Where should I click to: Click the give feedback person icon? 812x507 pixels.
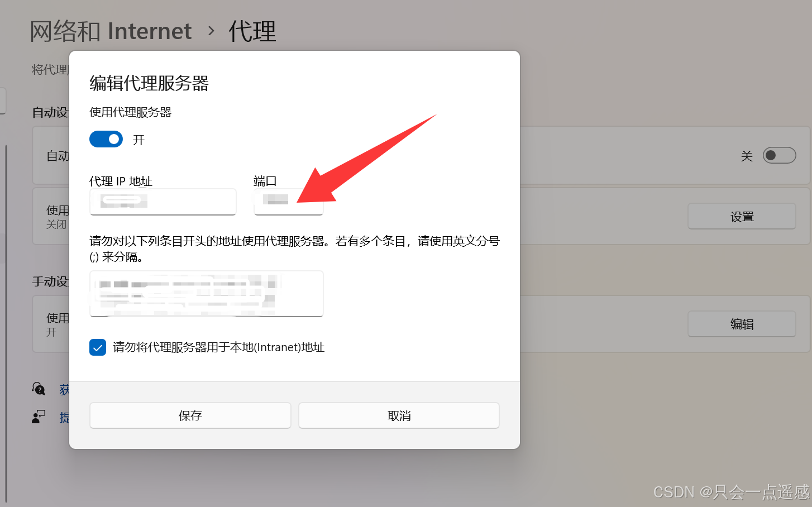click(39, 417)
